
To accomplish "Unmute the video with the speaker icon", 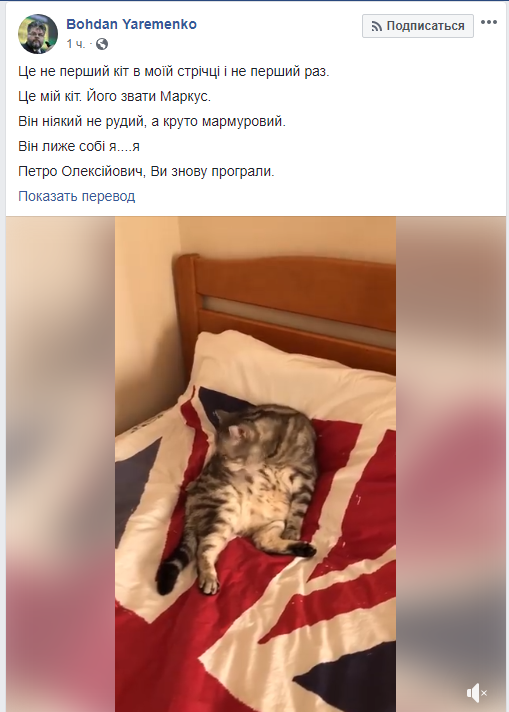I will (476, 693).
